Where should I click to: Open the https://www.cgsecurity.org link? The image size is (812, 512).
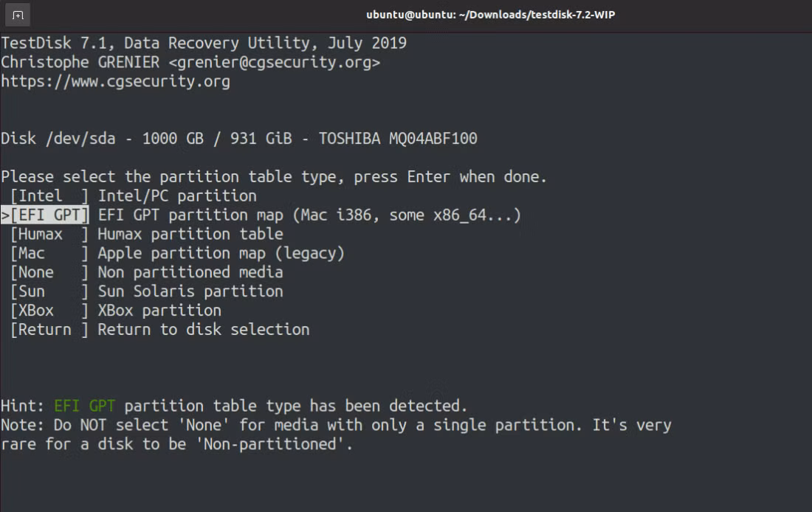pyautogui.click(x=115, y=81)
